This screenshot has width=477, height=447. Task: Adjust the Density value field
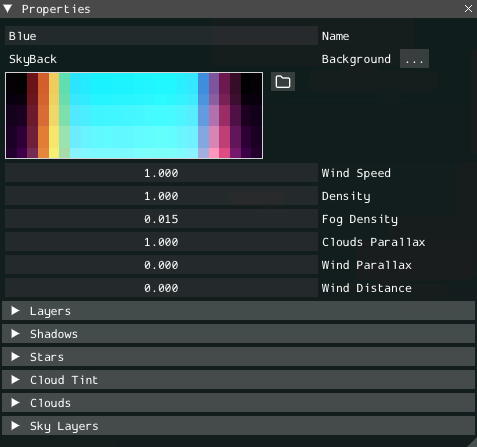(161, 196)
